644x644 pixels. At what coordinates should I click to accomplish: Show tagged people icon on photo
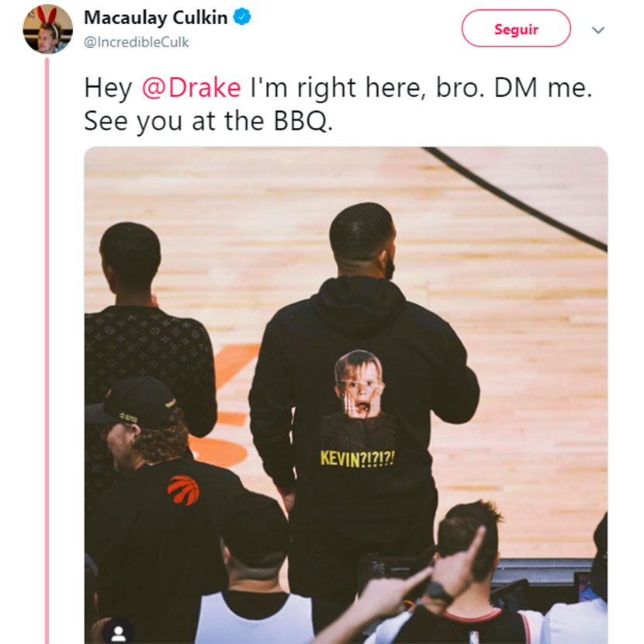pos(118,633)
